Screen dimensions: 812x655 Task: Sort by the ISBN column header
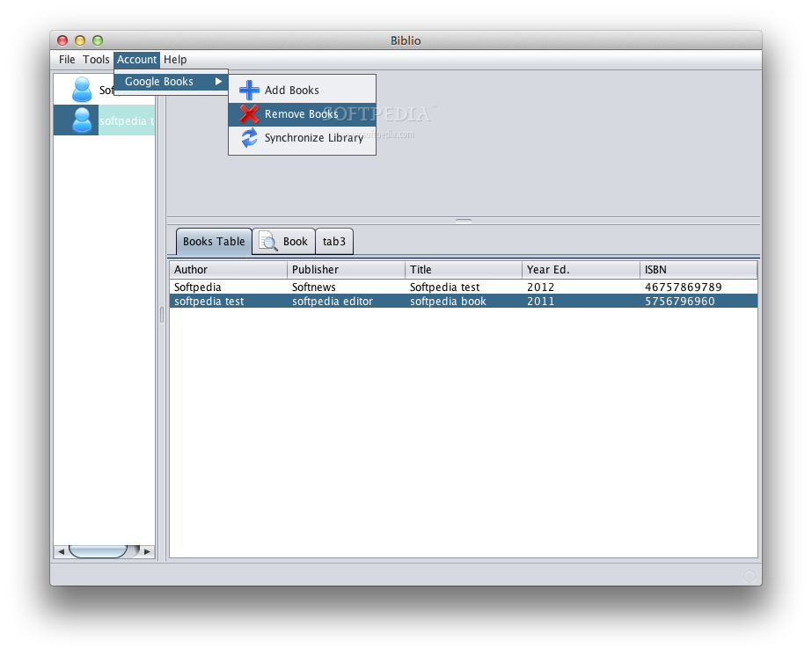click(699, 270)
